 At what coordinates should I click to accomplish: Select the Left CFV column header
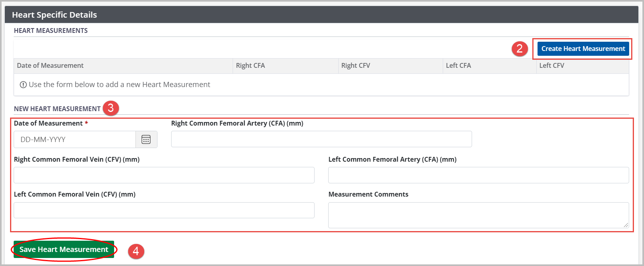552,65
